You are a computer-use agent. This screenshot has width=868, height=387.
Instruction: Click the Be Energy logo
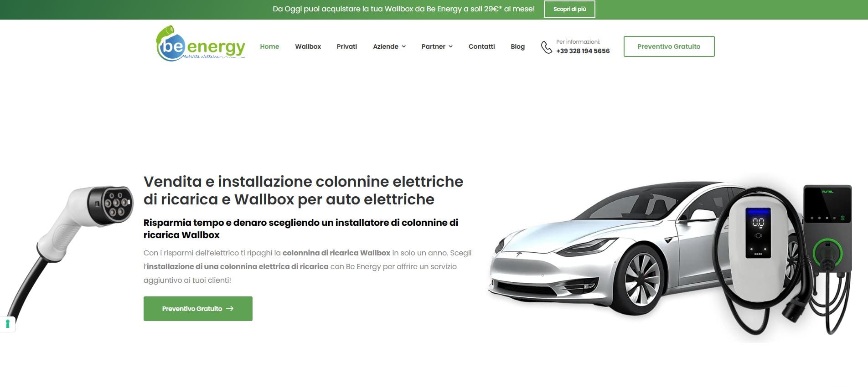pyautogui.click(x=201, y=44)
